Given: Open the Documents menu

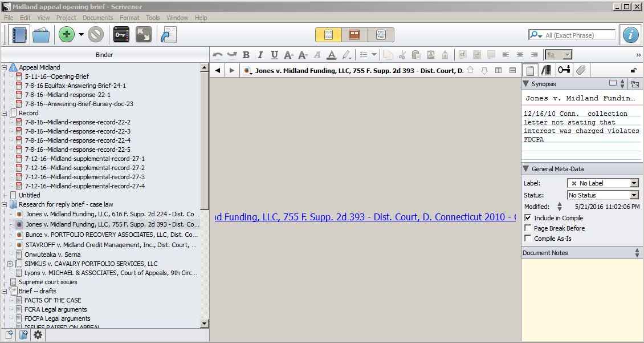Looking at the screenshot, I should [98, 18].
